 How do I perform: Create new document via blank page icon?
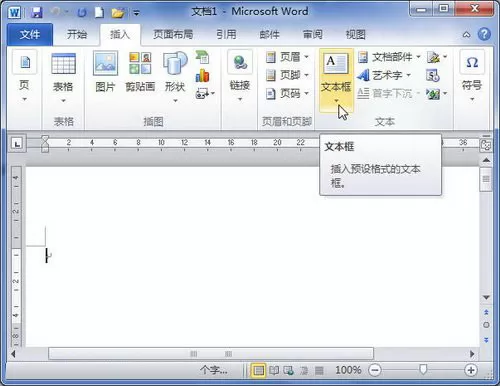point(99,13)
